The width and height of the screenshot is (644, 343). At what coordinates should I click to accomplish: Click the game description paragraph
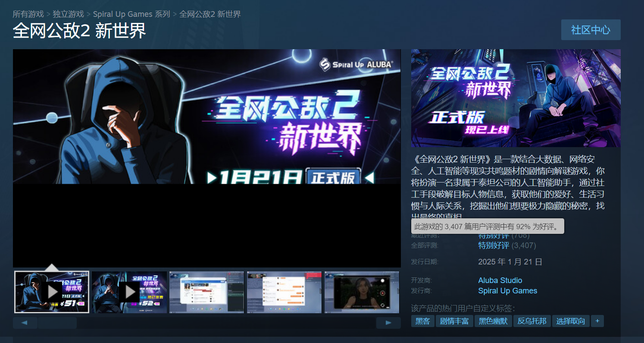tap(508, 189)
